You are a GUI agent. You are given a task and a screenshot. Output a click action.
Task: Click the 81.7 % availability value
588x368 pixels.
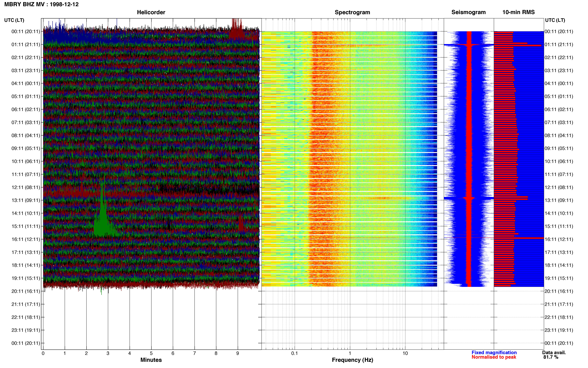click(x=551, y=357)
